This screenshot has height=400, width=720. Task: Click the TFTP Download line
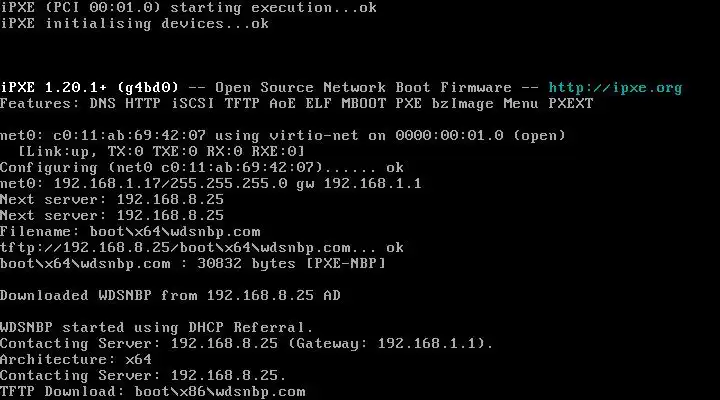tap(153, 391)
